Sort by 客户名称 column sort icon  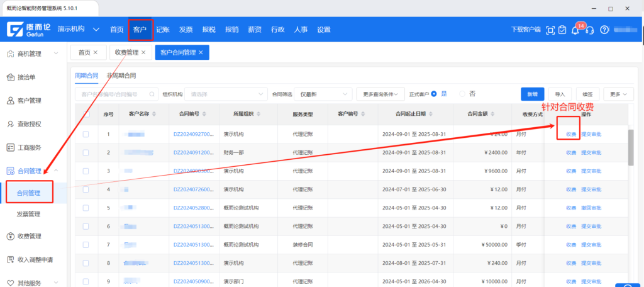[154, 114]
